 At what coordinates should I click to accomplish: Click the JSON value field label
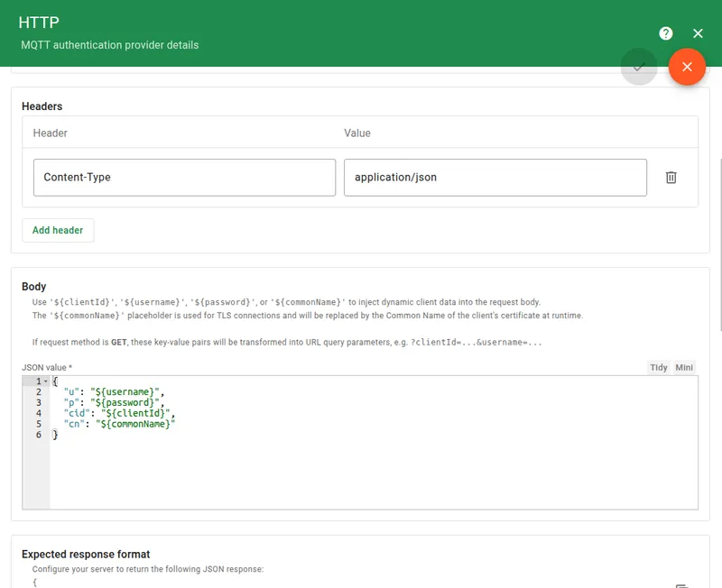47,368
